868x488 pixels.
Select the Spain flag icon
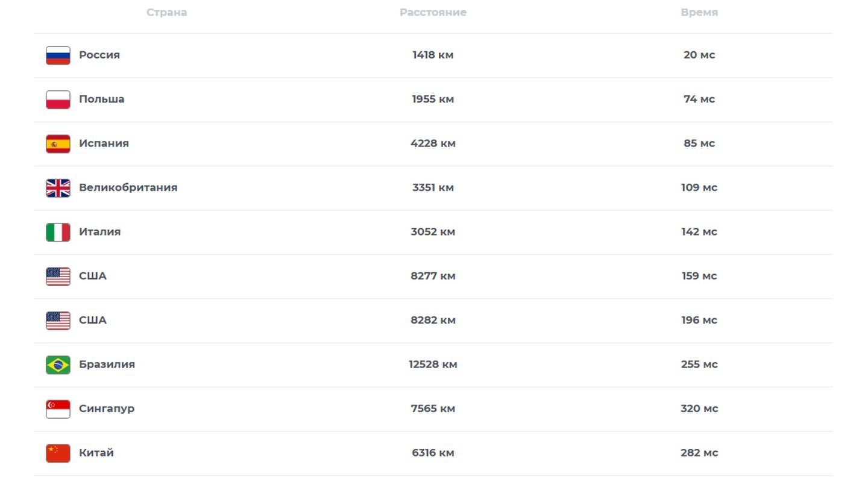58,144
